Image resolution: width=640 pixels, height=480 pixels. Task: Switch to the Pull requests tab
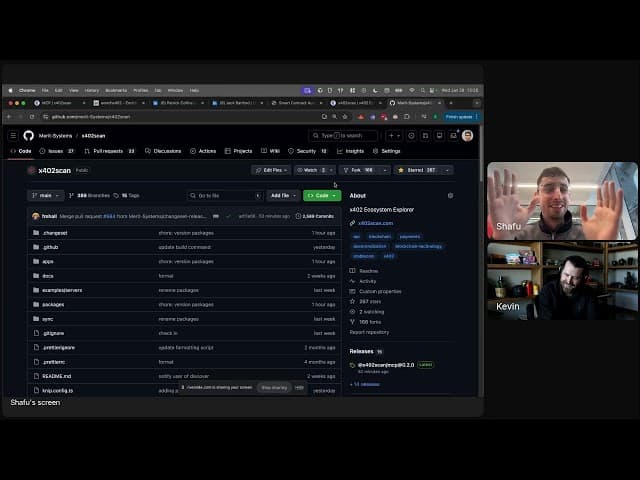click(109, 151)
